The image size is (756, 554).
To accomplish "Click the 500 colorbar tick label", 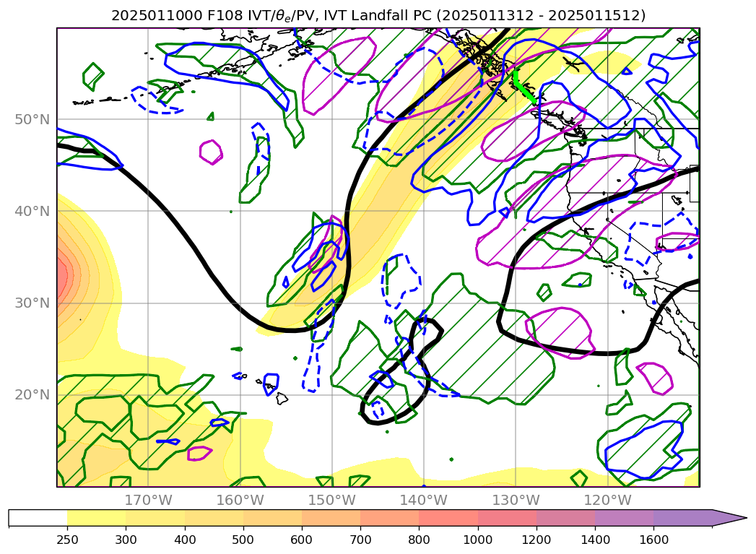I will tap(243, 540).
